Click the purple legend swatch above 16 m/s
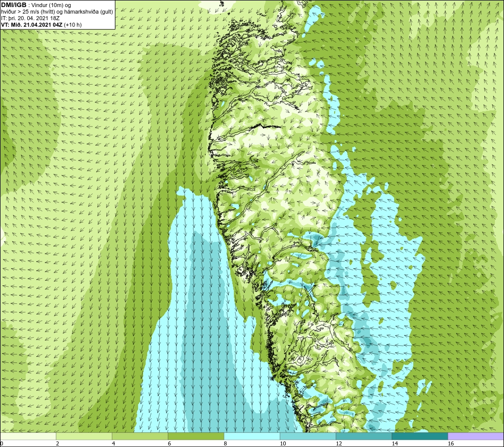 [476, 436]
